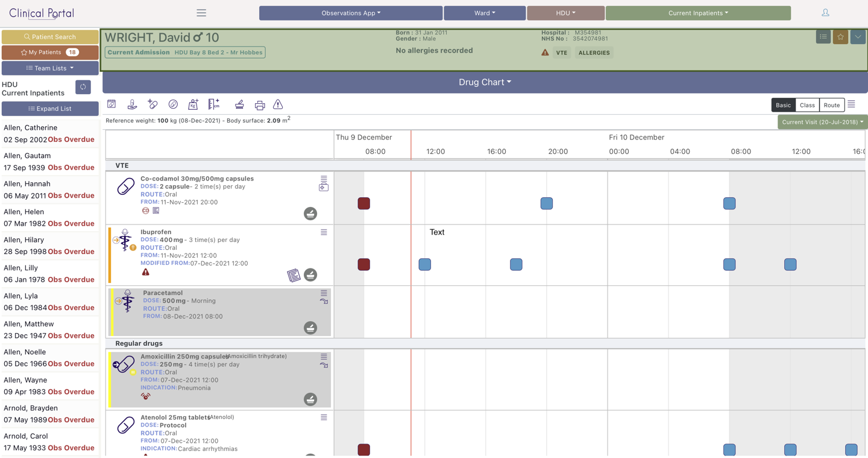Open the Team Lists dropdown
This screenshot has width=868, height=458.
pos(50,68)
